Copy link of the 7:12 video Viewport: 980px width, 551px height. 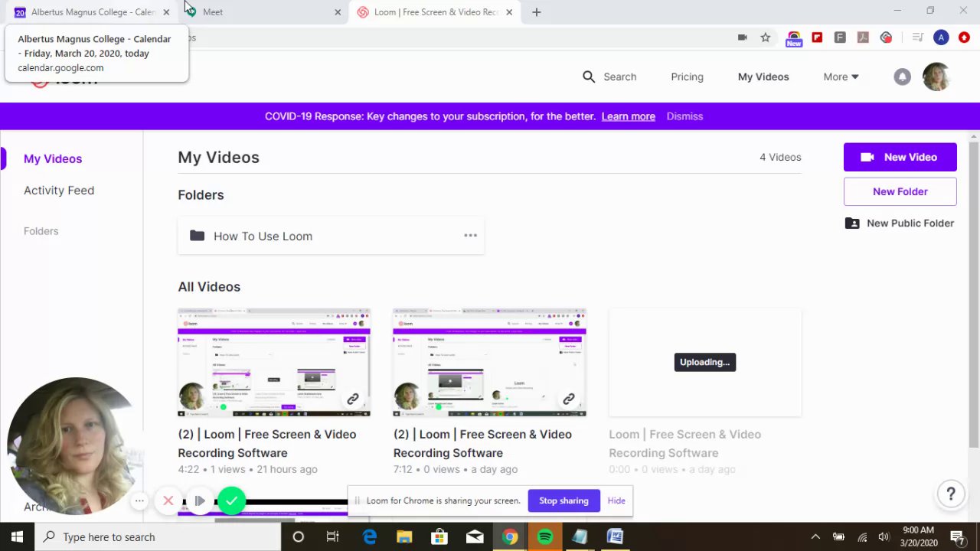click(569, 399)
